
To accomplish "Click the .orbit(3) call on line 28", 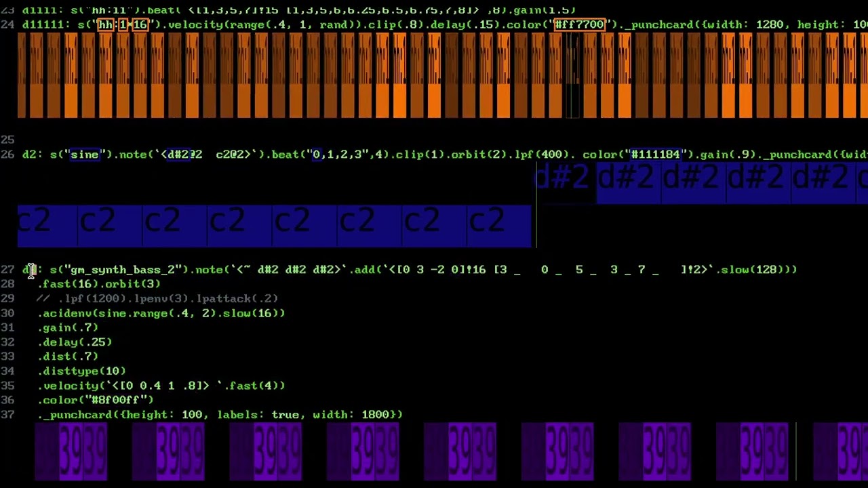I will tap(130, 284).
